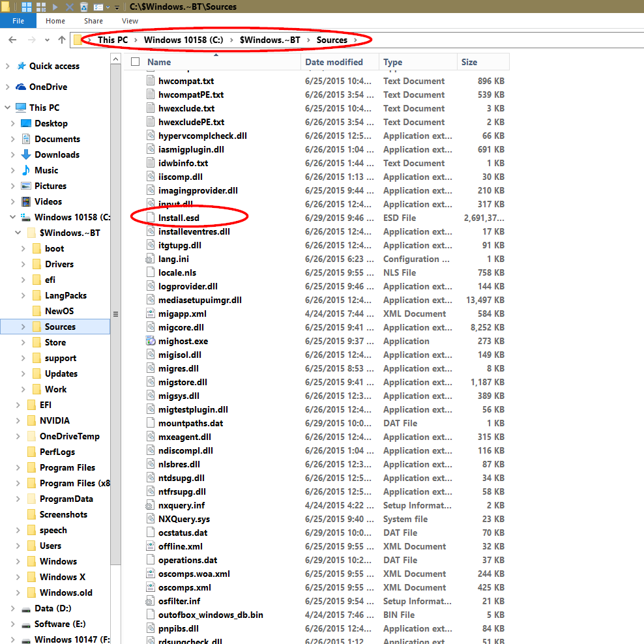Click the lang.ini gear file icon

click(x=151, y=259)
